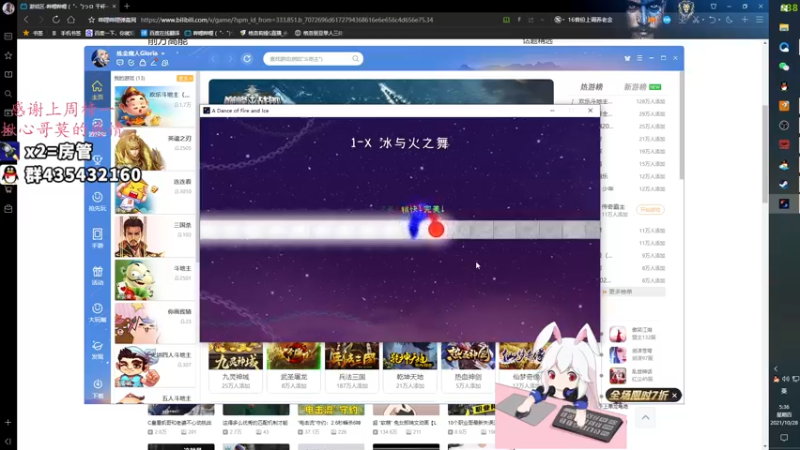Open 发现 planet icon in sidebar
The image size is (800, 450).
coord(97,349)
